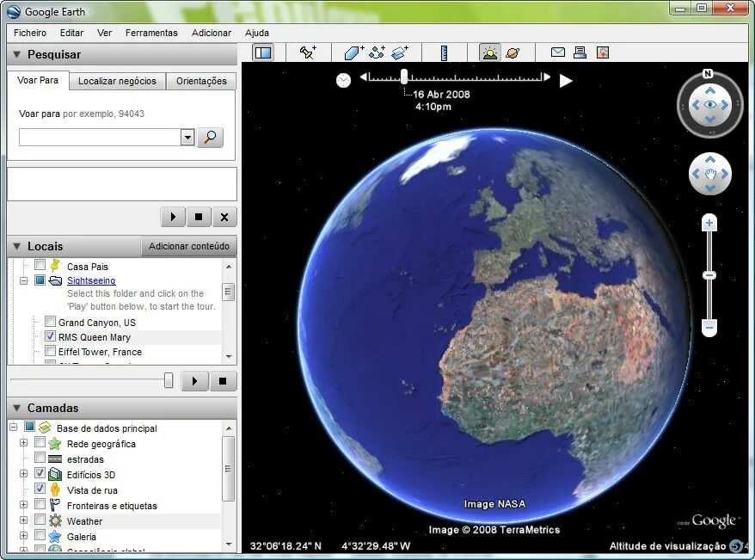Add a new placemark with the pushpin icon
This screenshot has width=755, height=560.
point(308,52)
